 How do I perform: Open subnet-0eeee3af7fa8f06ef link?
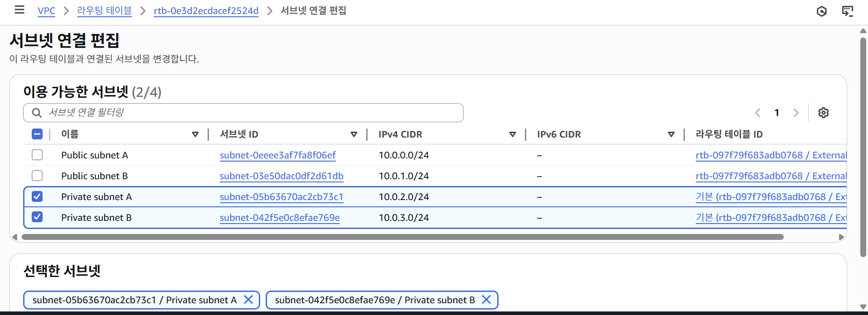[277, 155]
